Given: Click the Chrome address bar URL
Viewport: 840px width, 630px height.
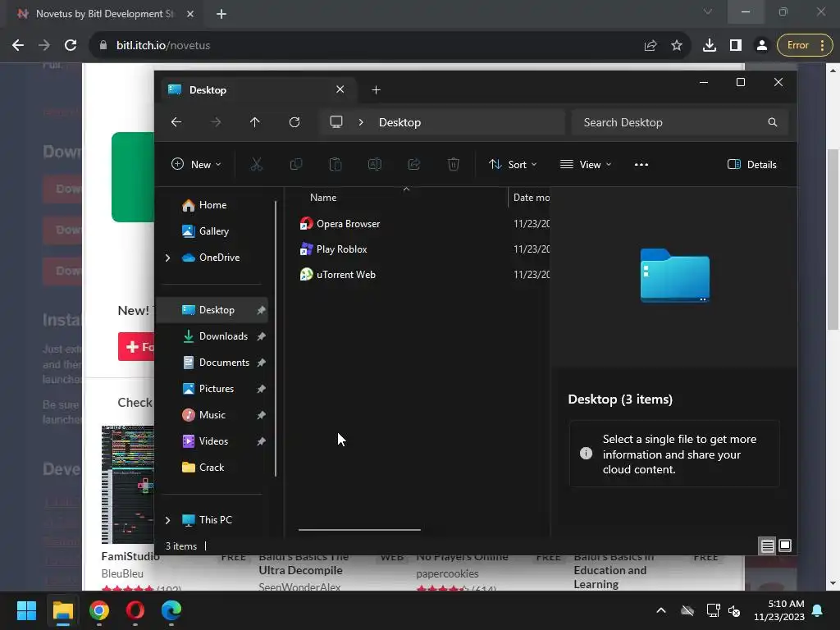Looking at the screenshot, I should point(163,46).
